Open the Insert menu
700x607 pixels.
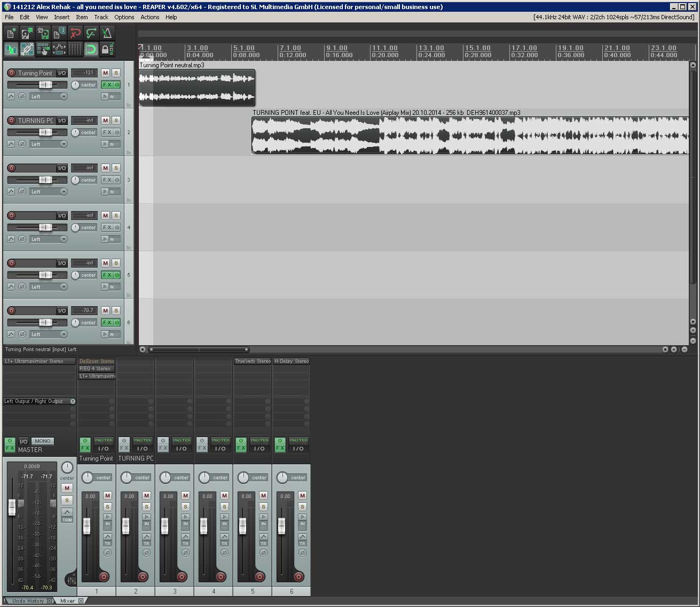point(61,17)
